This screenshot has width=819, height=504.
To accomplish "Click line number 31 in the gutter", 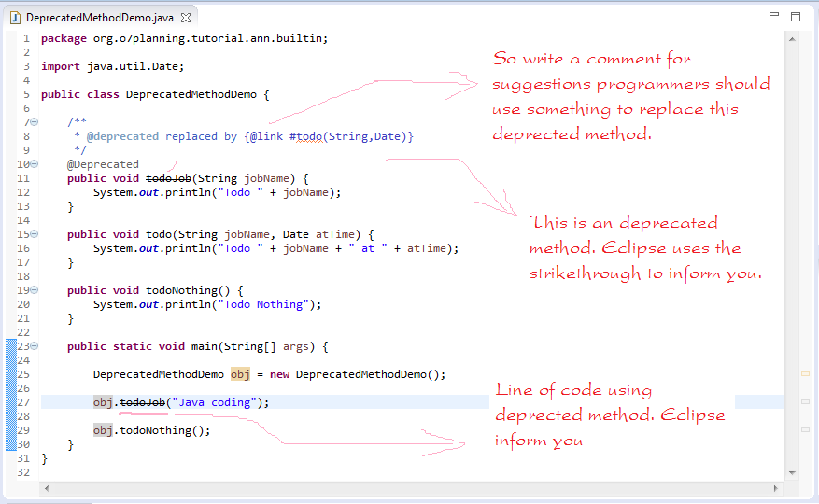I will pyautogui.click(x=23, y=458).
